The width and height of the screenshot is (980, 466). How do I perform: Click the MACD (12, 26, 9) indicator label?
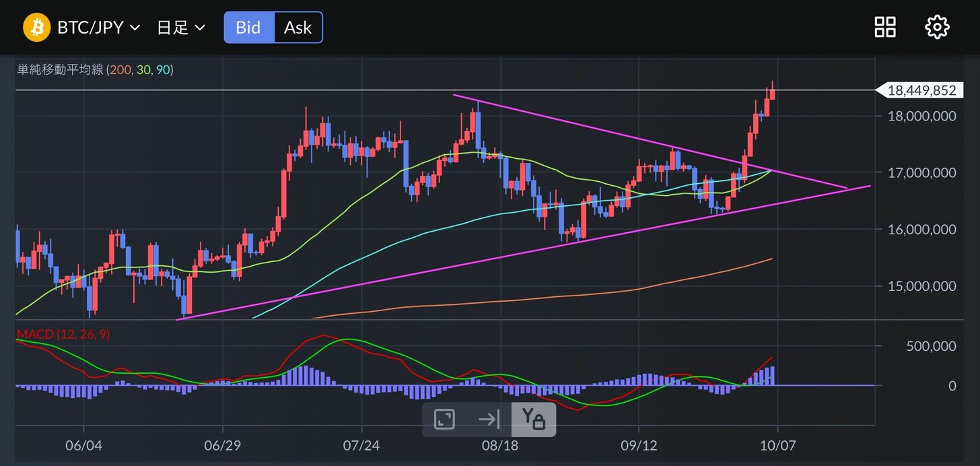click(x=63, y=334)
